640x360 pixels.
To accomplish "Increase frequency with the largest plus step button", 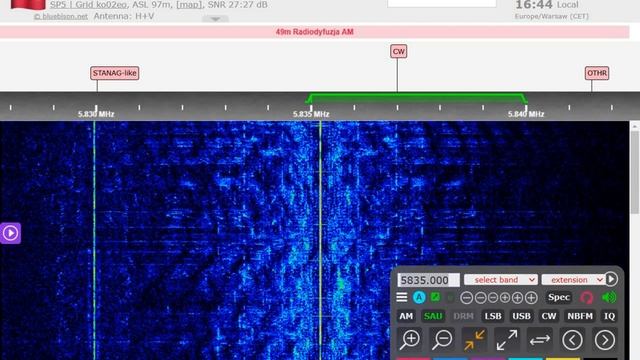I will pos(531,298).
